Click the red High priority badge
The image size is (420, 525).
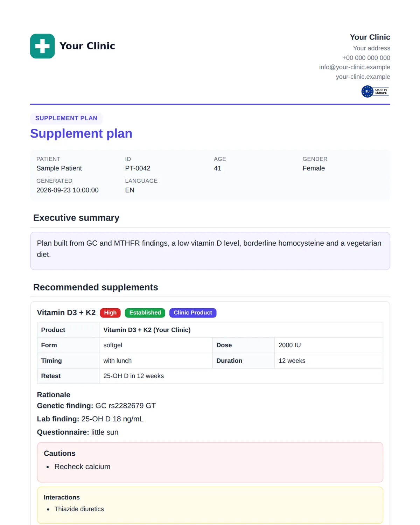tap(110, 313)
